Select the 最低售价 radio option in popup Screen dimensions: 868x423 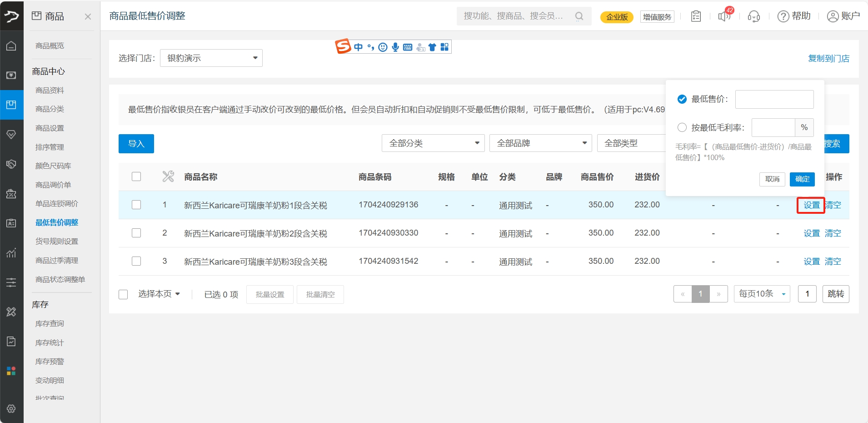coord(682,99)
